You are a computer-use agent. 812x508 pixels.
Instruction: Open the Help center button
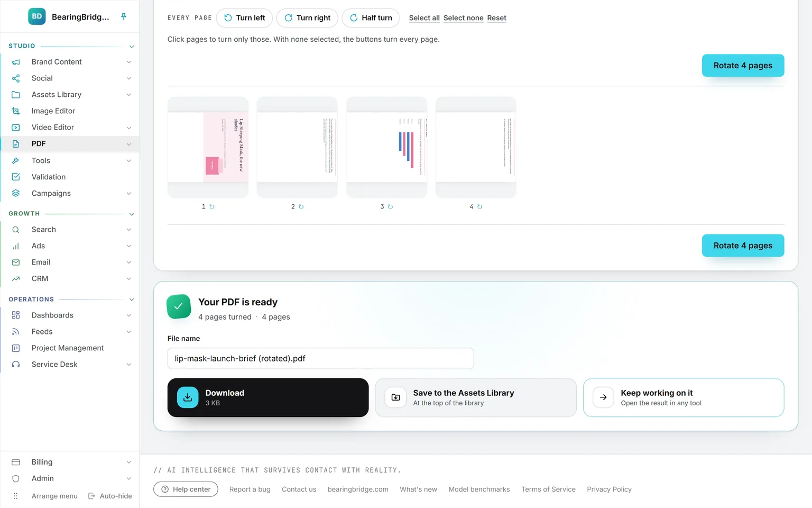click(186, 489)
